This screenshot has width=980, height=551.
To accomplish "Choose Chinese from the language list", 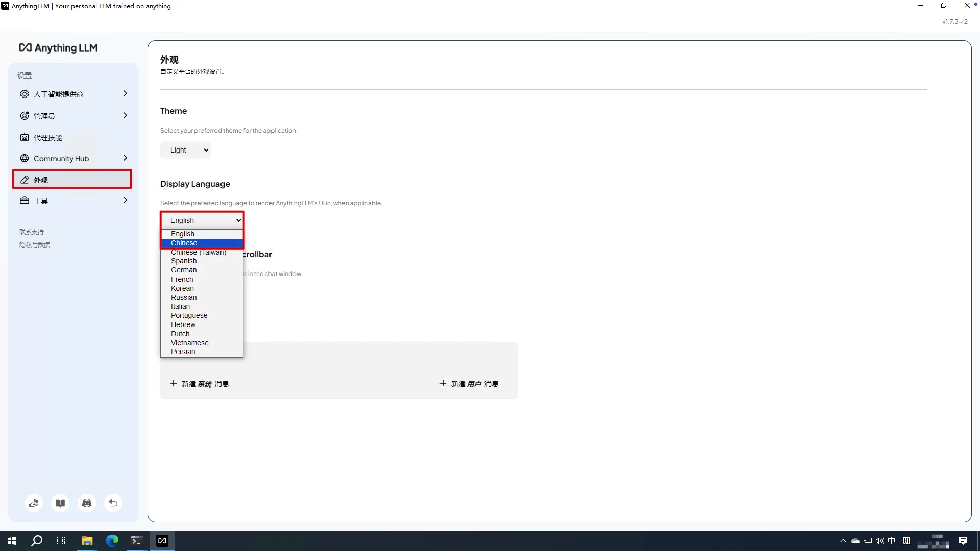I will [202, 243].
